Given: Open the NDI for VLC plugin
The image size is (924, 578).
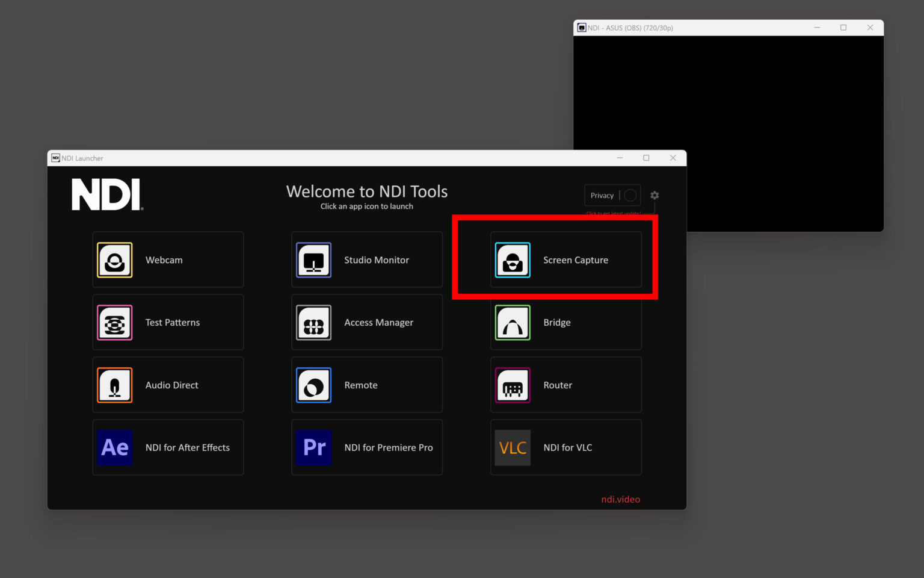Looking at the screenshot, I should point(565,447).
